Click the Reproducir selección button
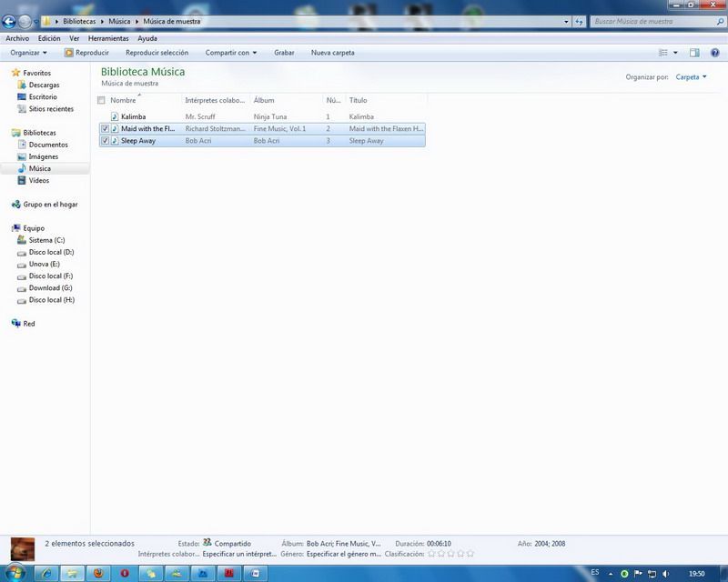This screenshot has width=728, height=582. (155, 53)
